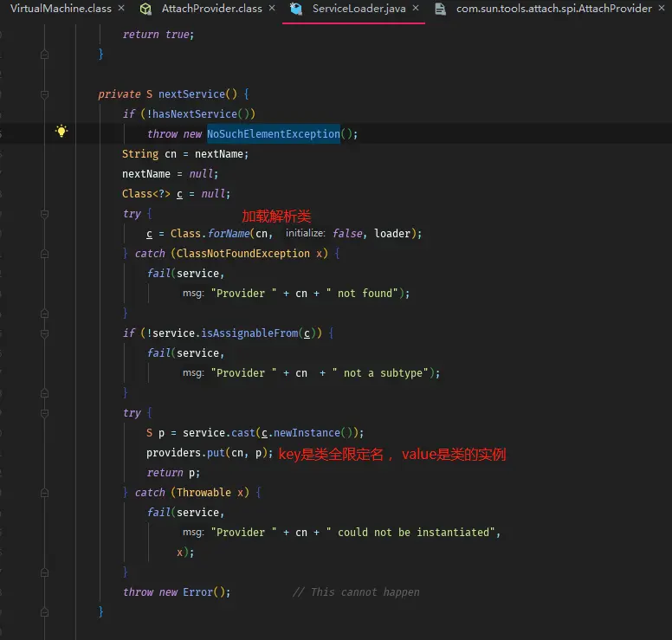Viewport: 672px width, 640px height.
Task: Click the 'msg:' hint before the 'could not be instantiated' string
Action: click(193, 532)
